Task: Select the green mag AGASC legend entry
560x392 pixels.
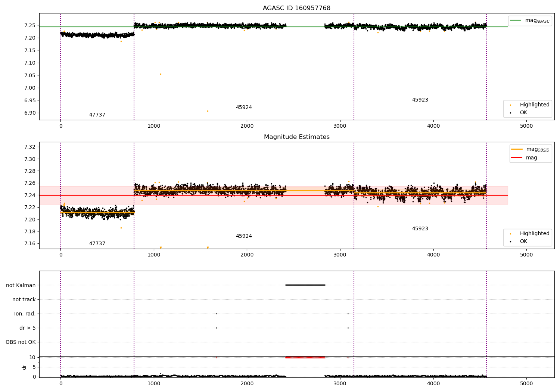Action: point(529,21)
